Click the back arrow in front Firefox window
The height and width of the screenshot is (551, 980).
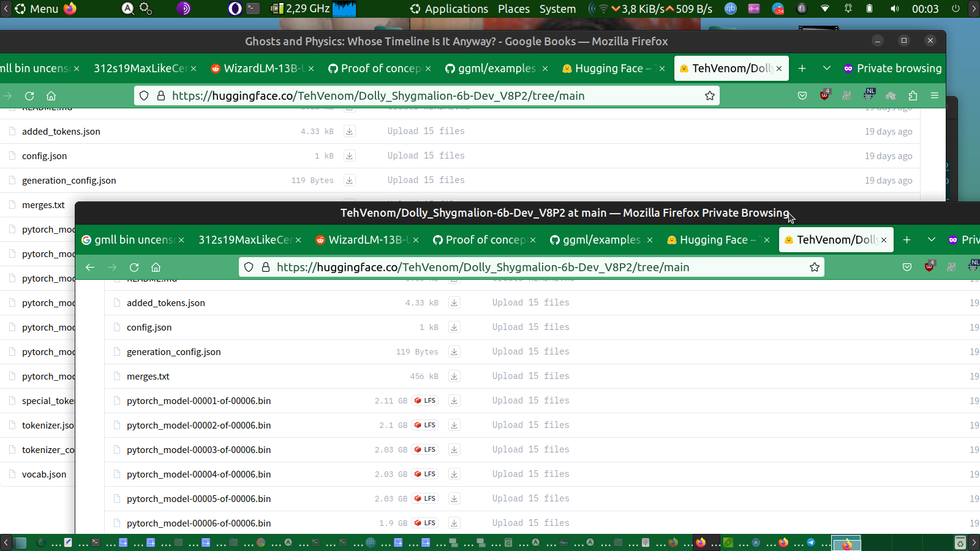pyautogui.click(x=90, y=267)
